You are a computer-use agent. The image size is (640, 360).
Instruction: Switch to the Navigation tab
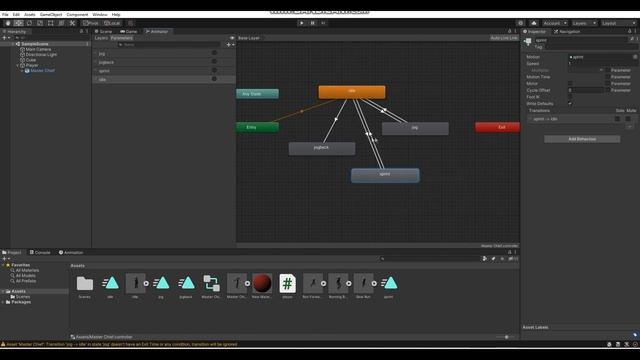click(x=567, y=31)
